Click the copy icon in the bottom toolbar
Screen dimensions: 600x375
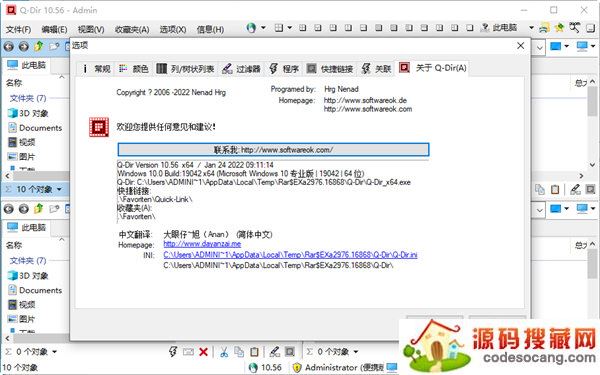pos(239,352)
